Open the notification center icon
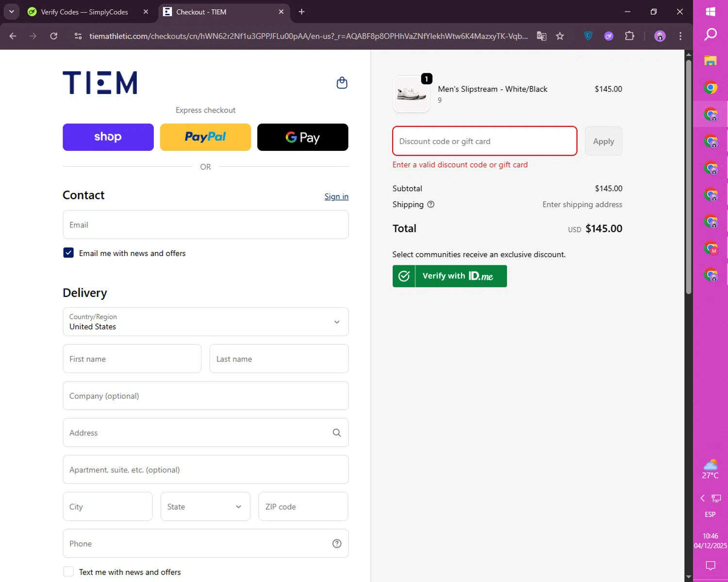This screenshot has width=728, height=582. [x=711, y=566]
